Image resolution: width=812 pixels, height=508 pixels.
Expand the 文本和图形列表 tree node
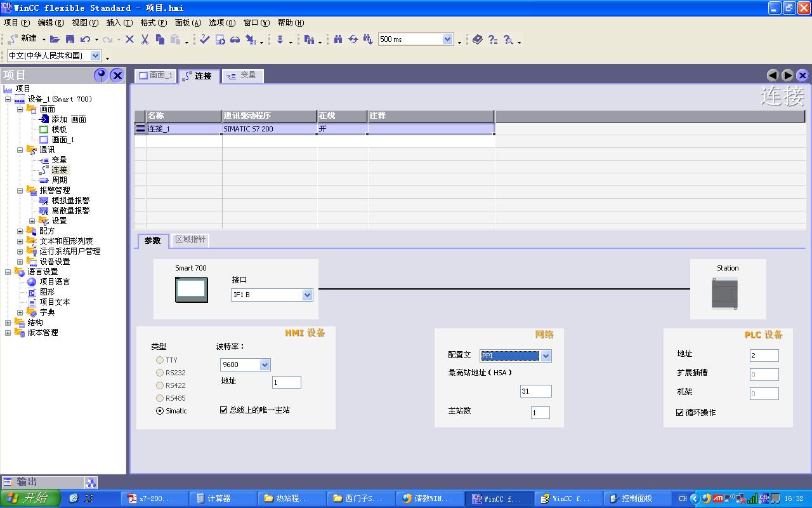point(20,241)
